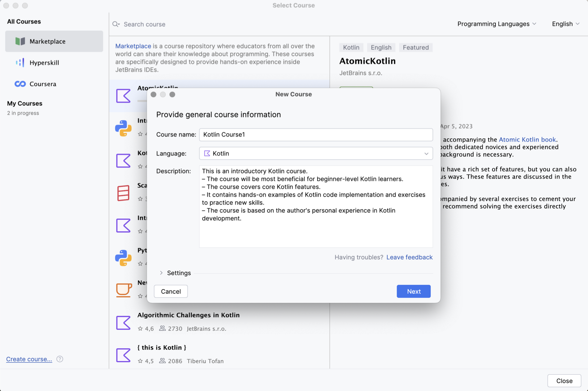Open the Language dropdown in the dialog
588x391 pixels.
pyautogui.click(x=426, y=153)
